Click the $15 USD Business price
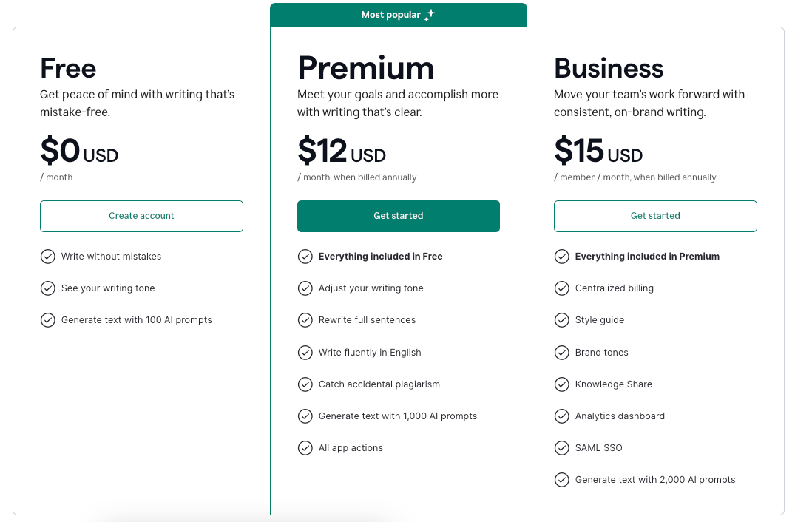812x522 pixels. (598, 152)
